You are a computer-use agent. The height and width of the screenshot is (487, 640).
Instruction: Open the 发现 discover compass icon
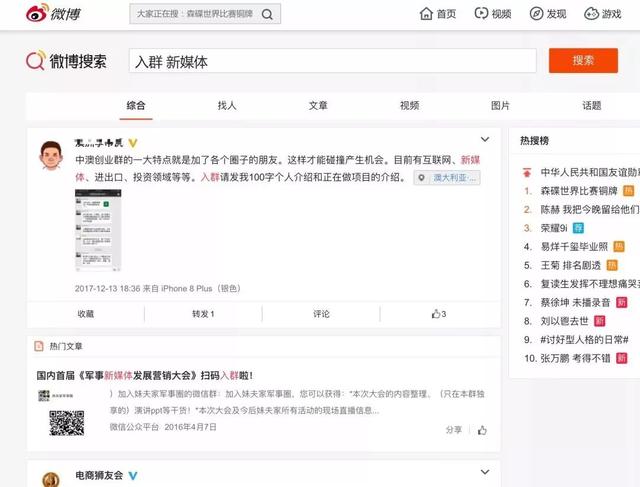point(536,13)
